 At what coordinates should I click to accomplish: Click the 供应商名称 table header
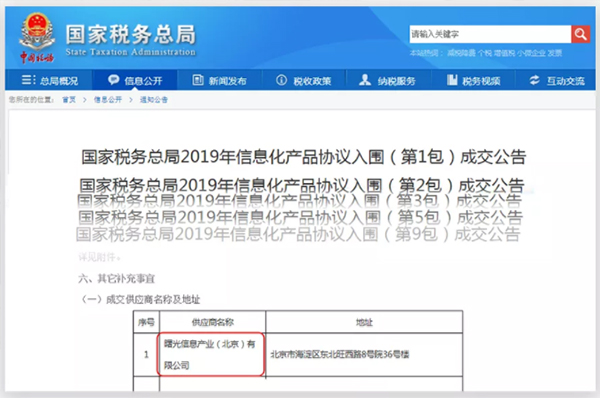point(213,322)
